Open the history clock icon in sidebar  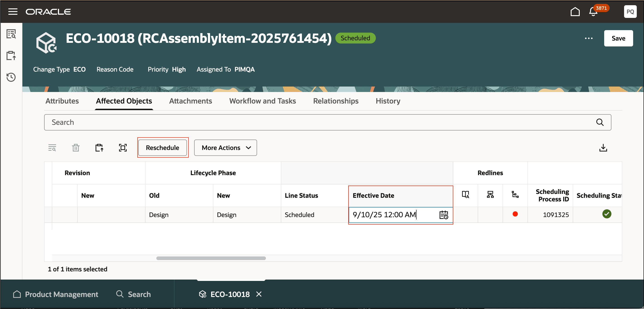tap(11, 77)
